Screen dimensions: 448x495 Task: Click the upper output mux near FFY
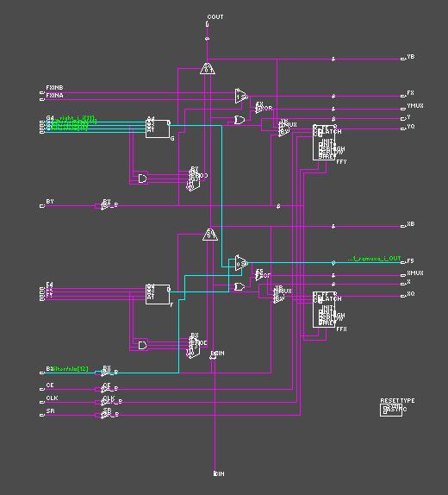(x=283, y=128)
